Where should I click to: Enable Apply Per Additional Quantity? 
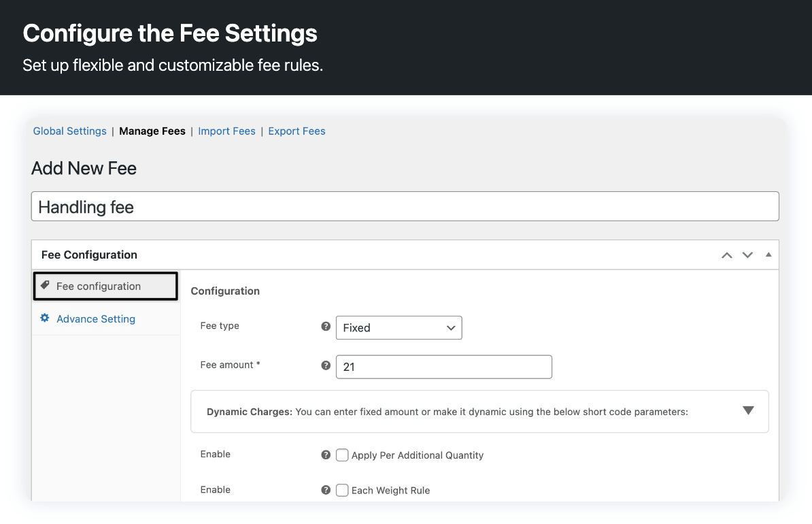pyautogui.click(x=342, y=455)
